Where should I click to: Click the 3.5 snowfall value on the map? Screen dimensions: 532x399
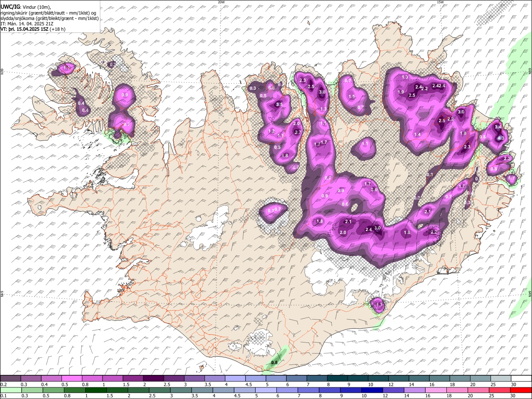279,105
